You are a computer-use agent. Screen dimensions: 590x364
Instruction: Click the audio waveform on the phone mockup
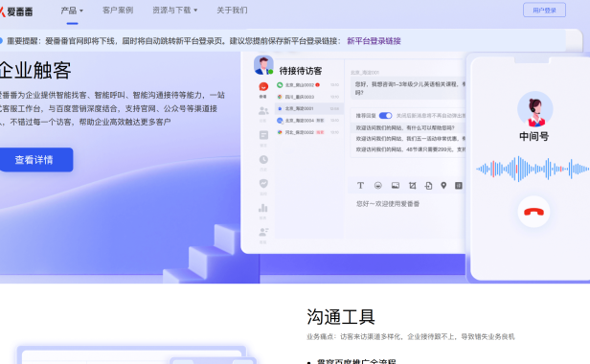point(533,169)
